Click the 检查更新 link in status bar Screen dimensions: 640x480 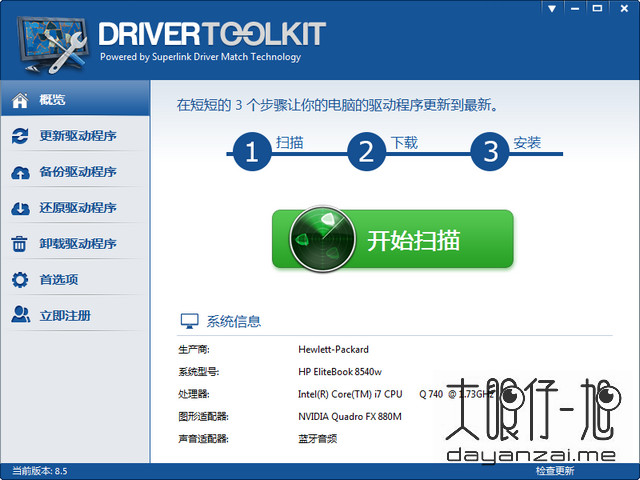tap(555, 471)
